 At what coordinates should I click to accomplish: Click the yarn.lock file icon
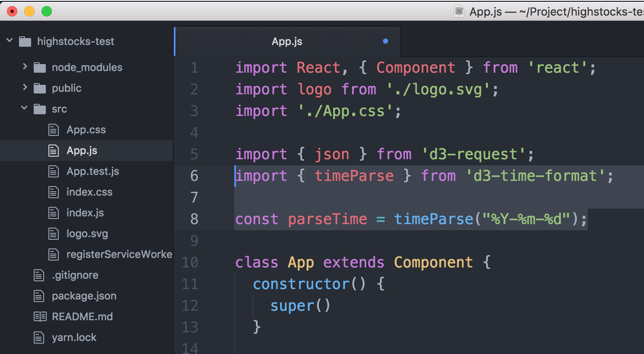pos(39,338)
